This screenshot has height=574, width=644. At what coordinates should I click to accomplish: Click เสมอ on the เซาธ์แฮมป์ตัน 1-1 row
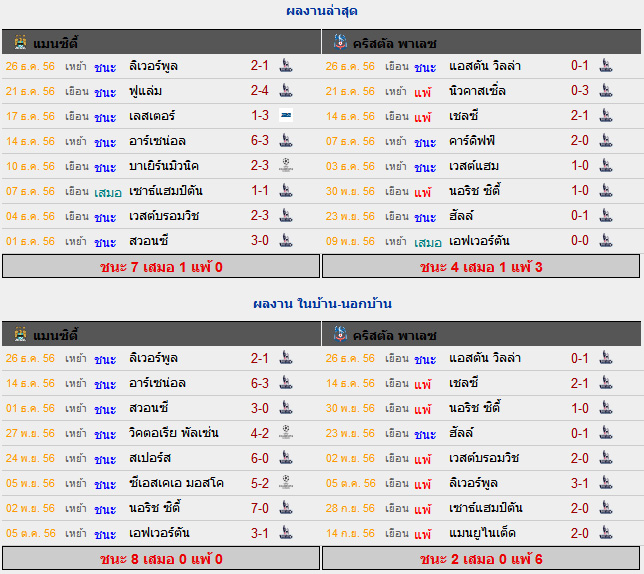click(108, 192)
